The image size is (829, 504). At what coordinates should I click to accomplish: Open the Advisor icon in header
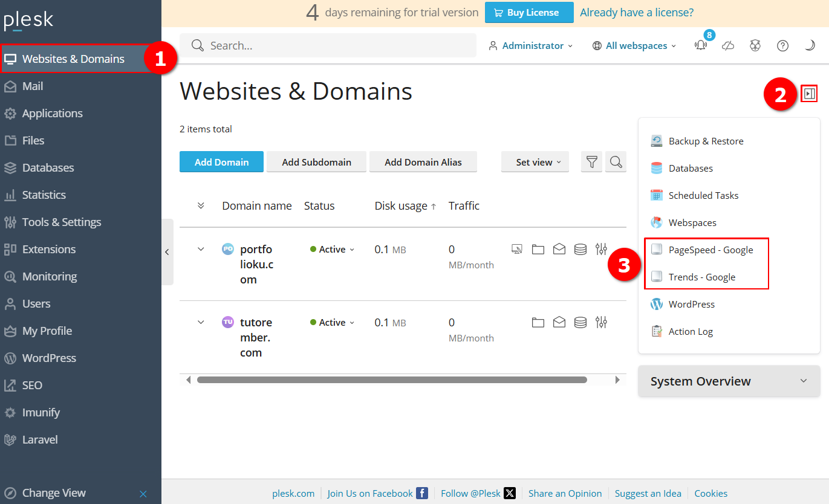(755, 46)
